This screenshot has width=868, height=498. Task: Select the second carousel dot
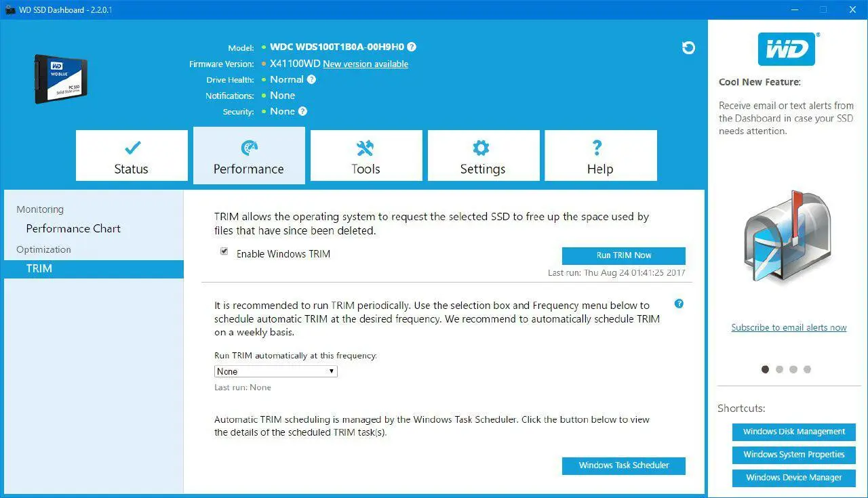[779, 369]
